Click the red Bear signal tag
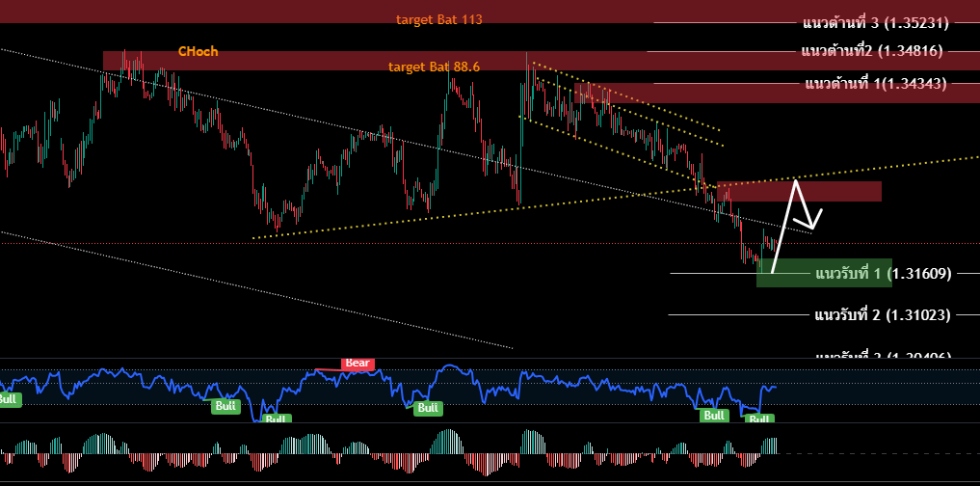The image size is (980, 486). pos(358,364)
